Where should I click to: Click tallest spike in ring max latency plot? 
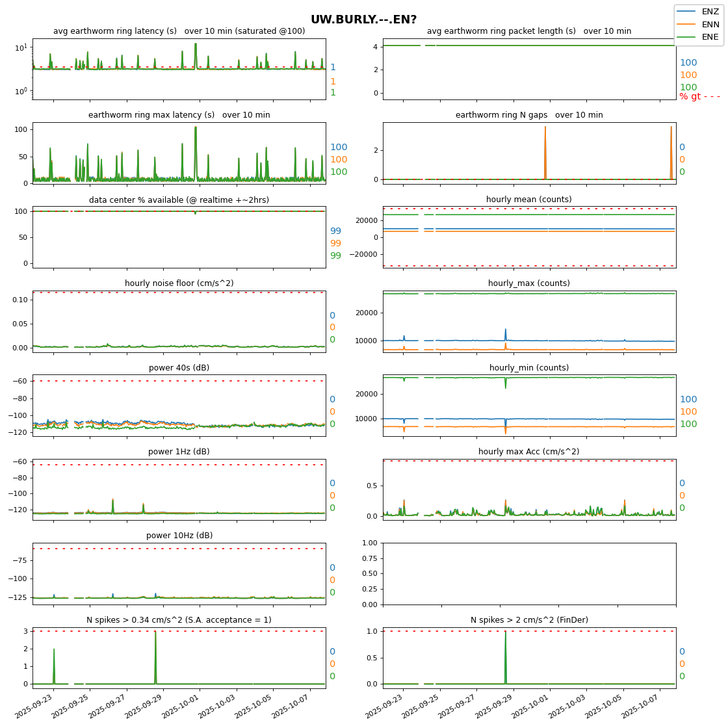(x=196, y=127)
